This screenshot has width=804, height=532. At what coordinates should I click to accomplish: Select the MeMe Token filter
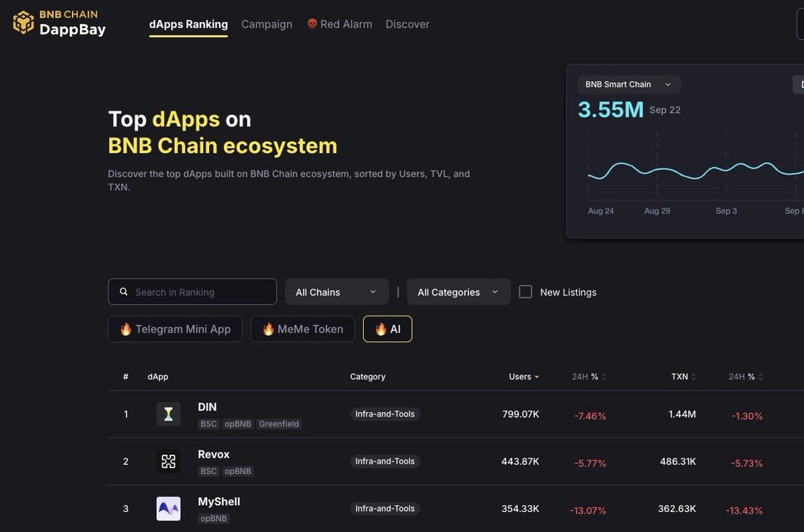click(x=303, y=329)
